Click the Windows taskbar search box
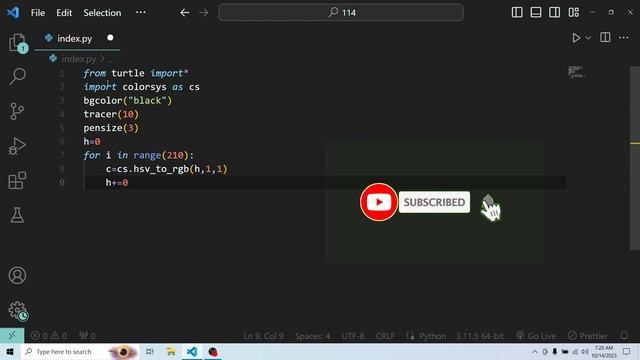 tap(80, 351)
